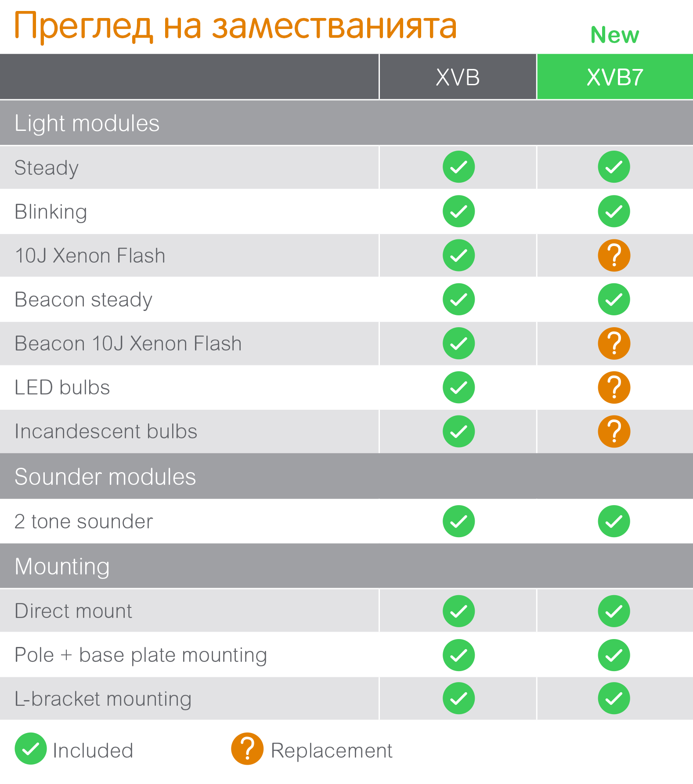Click the XVB7 replacement icon for LED bulbs
Image resolution: width=693 pixels, height=784 pixels.
[x=614, y=387]
